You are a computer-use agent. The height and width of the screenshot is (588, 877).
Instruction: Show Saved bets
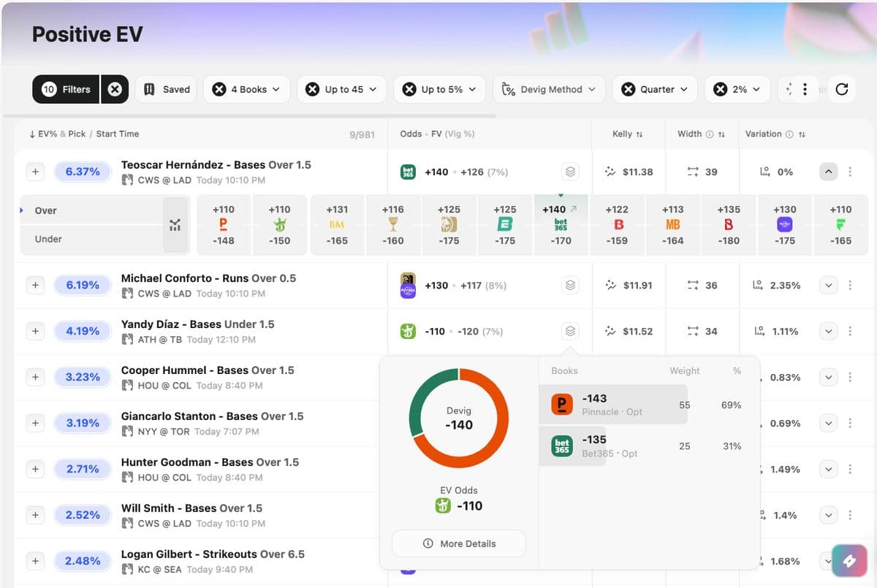pyautogui.click(x=167, y=89)
